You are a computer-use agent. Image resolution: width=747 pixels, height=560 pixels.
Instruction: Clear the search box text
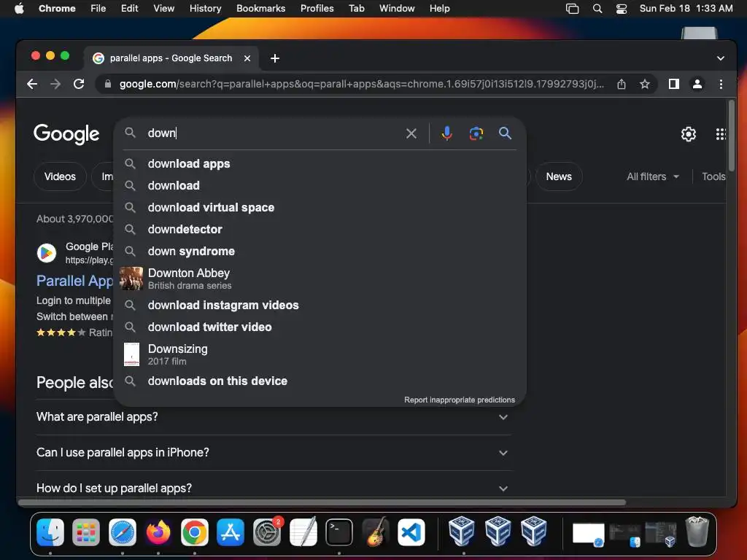[x=411, y=133]
